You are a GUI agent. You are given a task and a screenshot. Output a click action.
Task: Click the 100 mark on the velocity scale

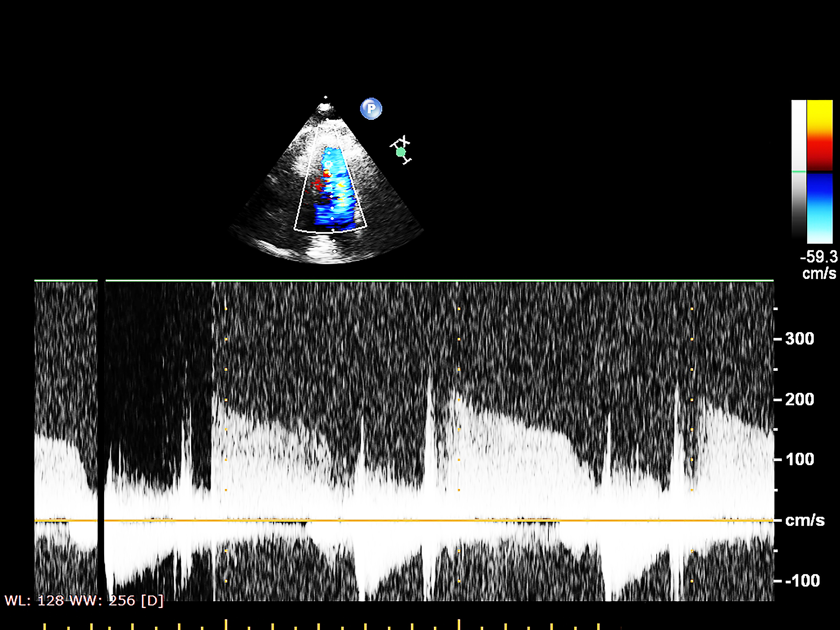(799, 459)
